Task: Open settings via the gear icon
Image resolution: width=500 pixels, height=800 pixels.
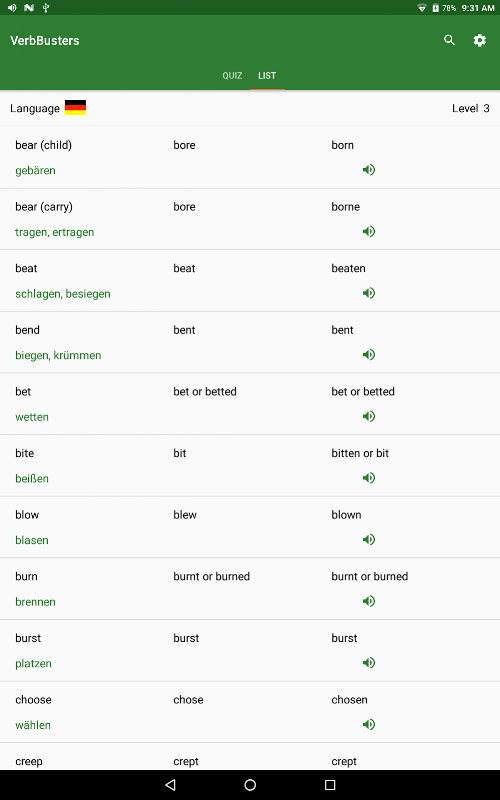Action: coord(480,40)
